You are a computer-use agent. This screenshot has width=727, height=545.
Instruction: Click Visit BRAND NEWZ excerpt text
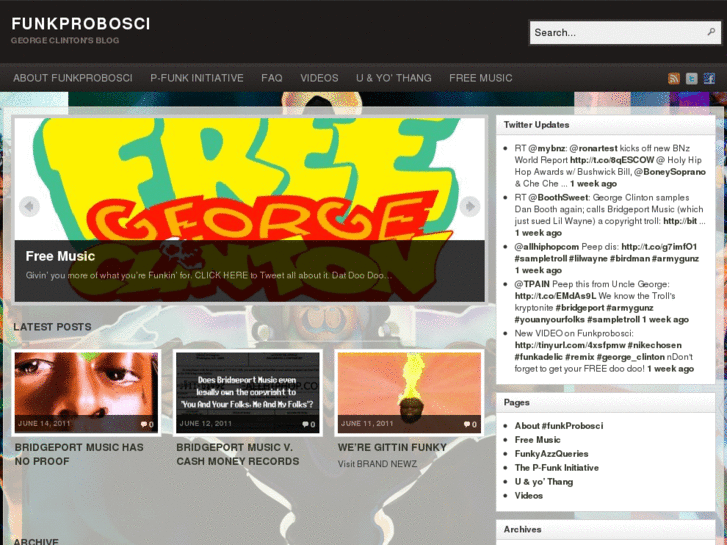click(377, 464)
